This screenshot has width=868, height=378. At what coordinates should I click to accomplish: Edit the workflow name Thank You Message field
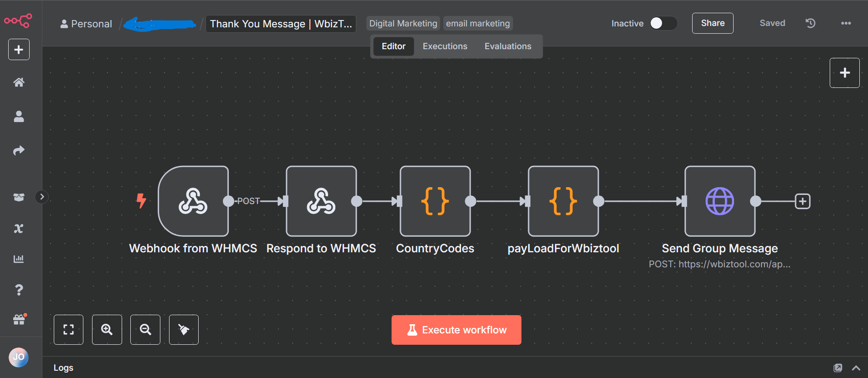pos(281,24)
